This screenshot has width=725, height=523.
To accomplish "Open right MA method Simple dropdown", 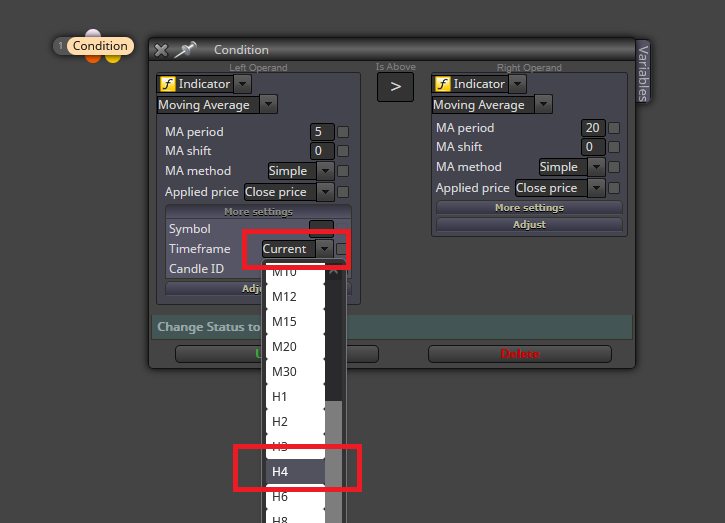I will pos(596,167).
